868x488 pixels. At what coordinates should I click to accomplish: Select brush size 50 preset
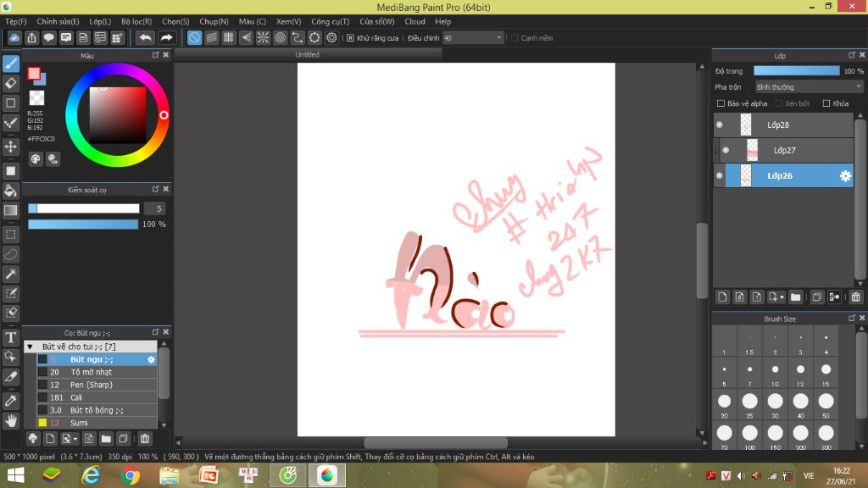pyautogui.click(x=826, y=404)
